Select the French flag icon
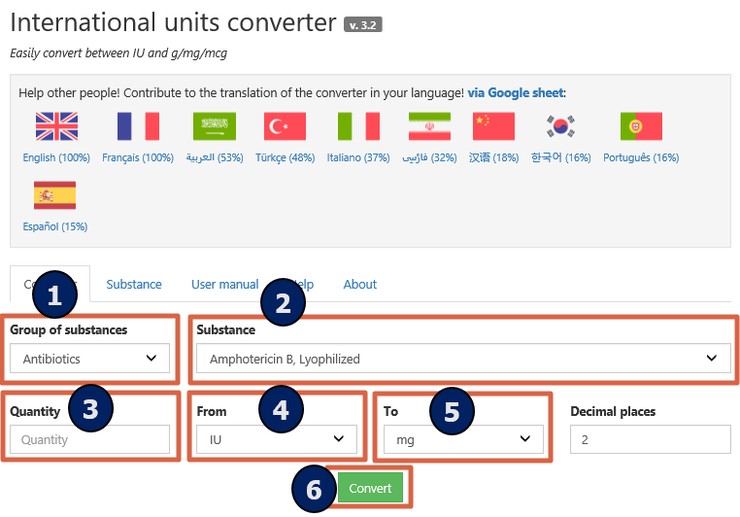The width and height of the screenshot is (740, 517). [x=138, y=126]
